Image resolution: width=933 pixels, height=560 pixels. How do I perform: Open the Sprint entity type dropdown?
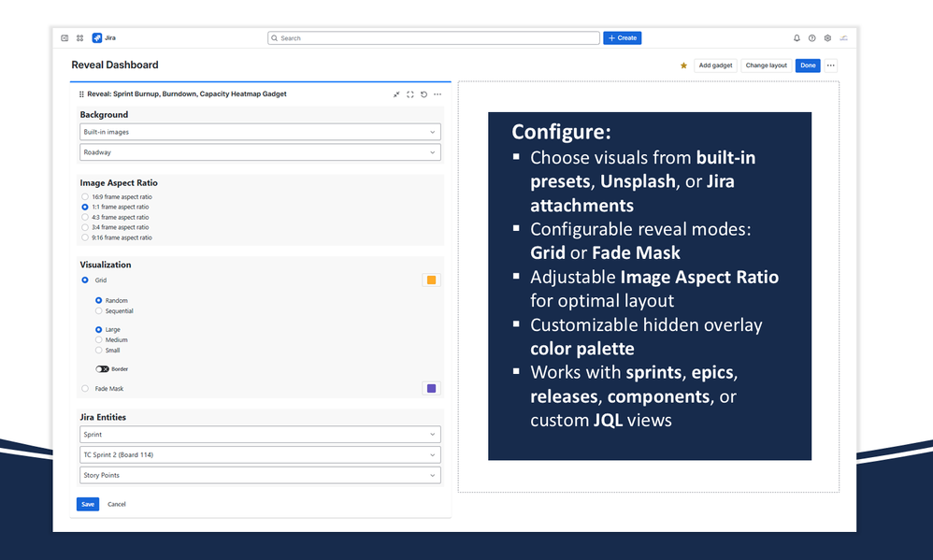pyautogui.click(x=260, y=435)
